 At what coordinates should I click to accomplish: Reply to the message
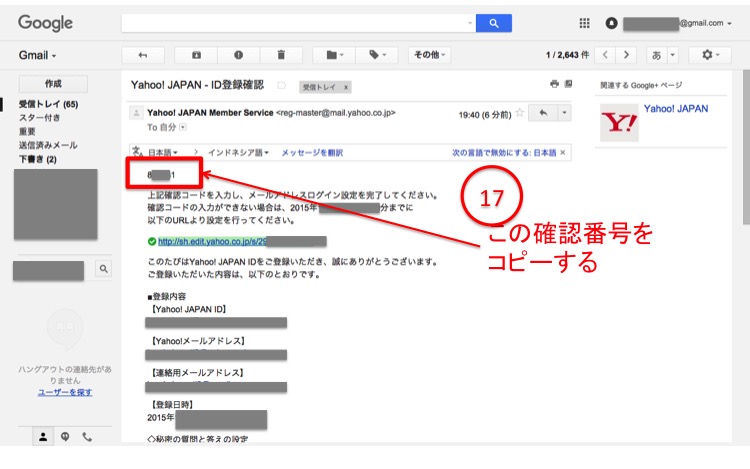tap(543, 113)
